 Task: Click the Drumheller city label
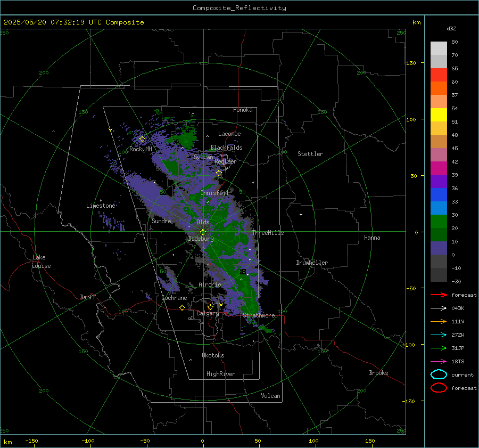(x=312, y=263)
